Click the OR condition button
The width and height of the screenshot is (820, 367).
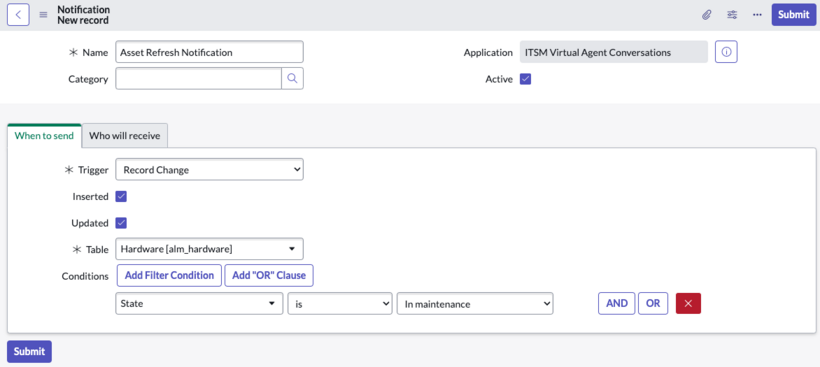653,303
